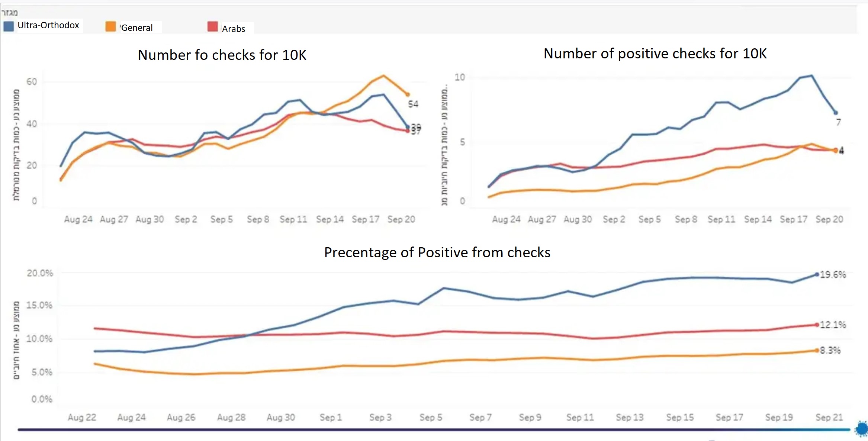Click the Sep 21 axis label on percentage chart
The image size is (868, 441).
click(829, 418)
